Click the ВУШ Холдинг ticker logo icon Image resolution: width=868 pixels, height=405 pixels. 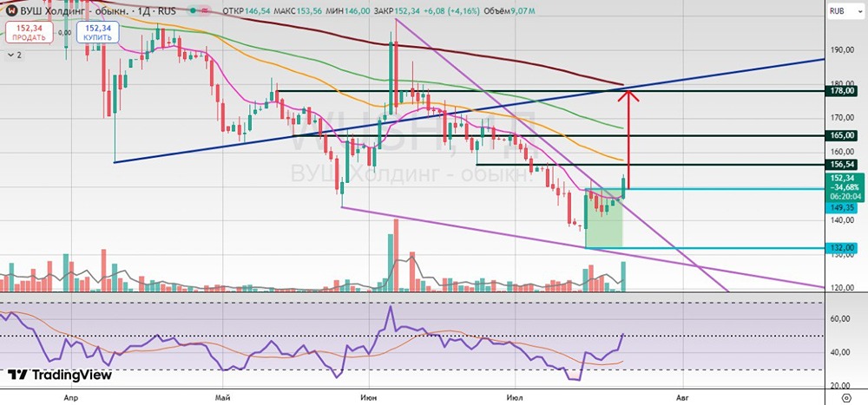click(12, 11)
